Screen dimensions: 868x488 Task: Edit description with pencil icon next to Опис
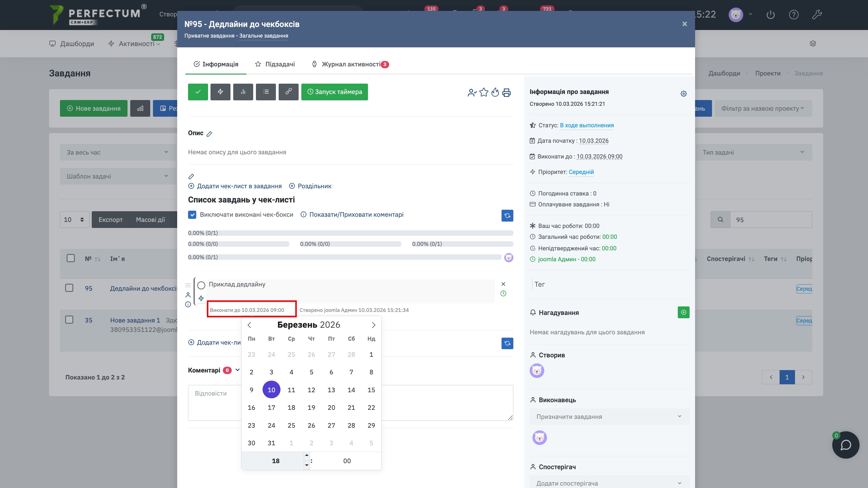click(x=209, y=134)
